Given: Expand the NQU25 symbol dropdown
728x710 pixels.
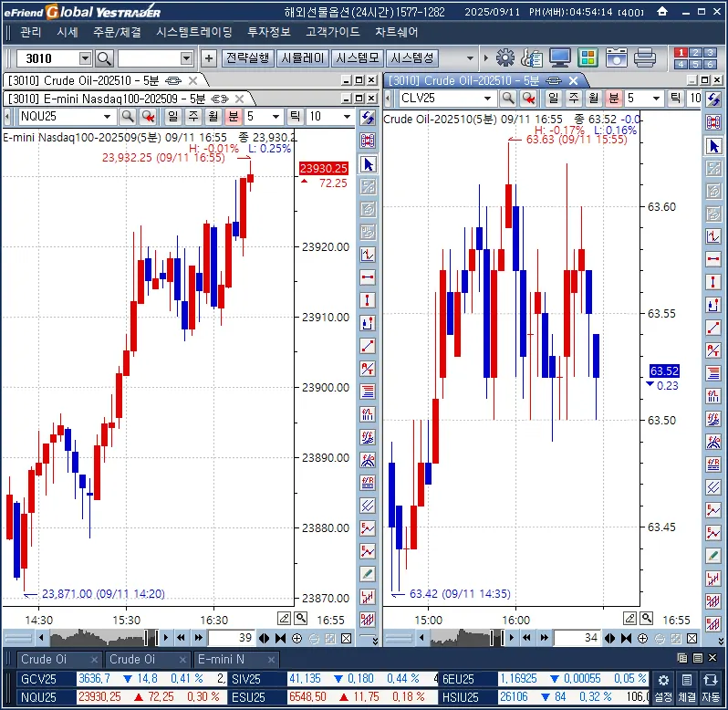Looking at the screenshot, I should (x=107, y=117).
